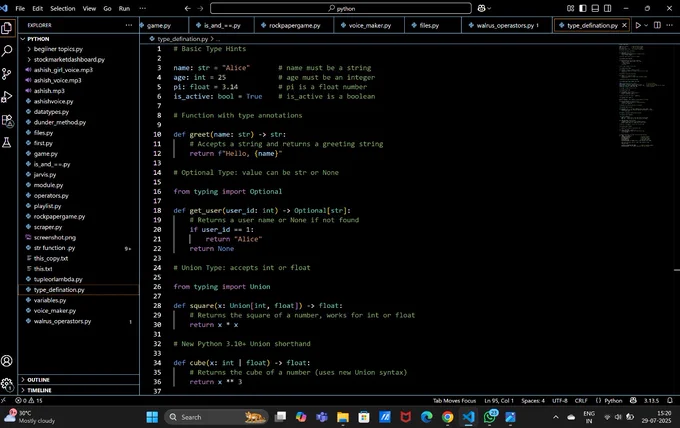The image size is (680, 428).
Task: Toggle secondary side bar layout icon
Action: pyautogui.click(x=608, y=8)
